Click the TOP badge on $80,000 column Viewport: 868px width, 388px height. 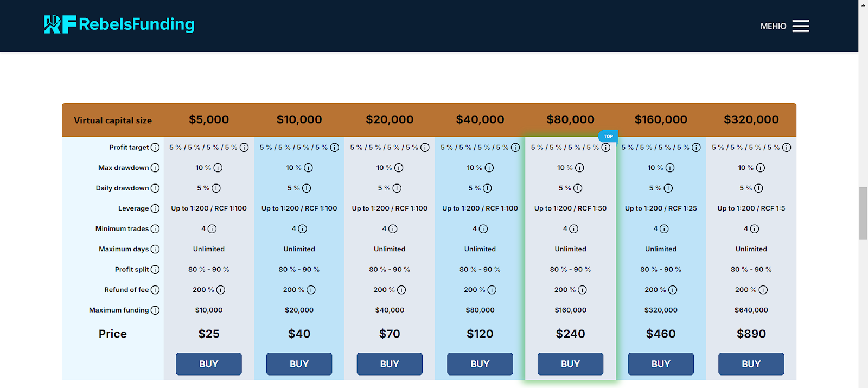tap(608, 136)
